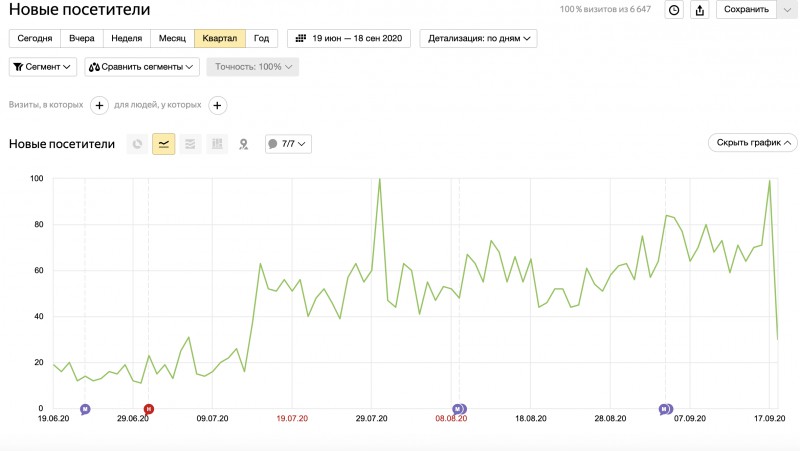Open the 7/7 chart notes dropdown
800x451 pixels.
pyautogui.click(x=288, y=144)
